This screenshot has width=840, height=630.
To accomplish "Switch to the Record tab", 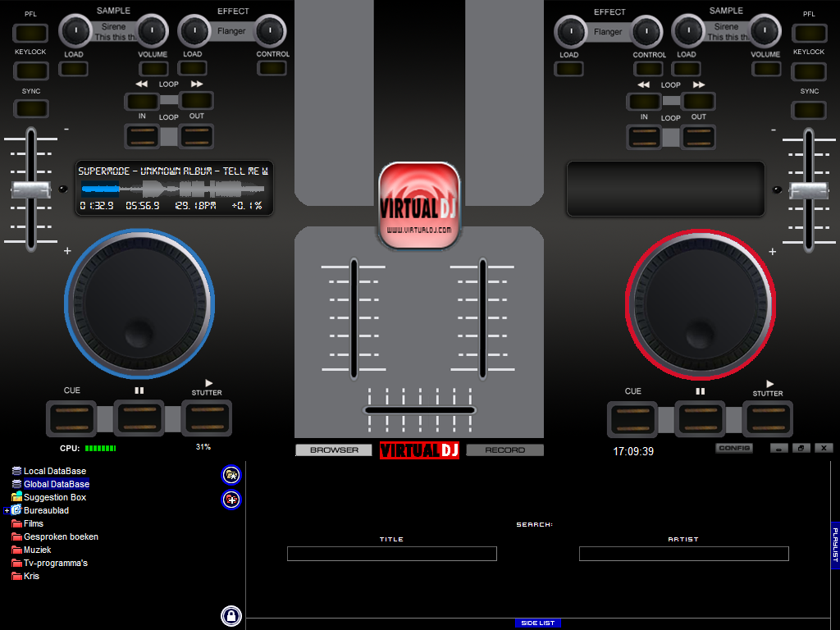I will pyautogui.click(x=504, y=450).
